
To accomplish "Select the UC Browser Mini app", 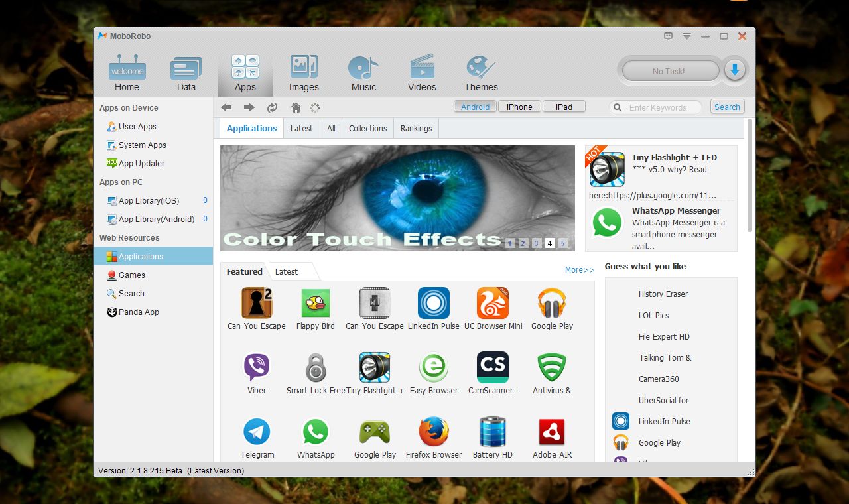I will click(493, 310).
